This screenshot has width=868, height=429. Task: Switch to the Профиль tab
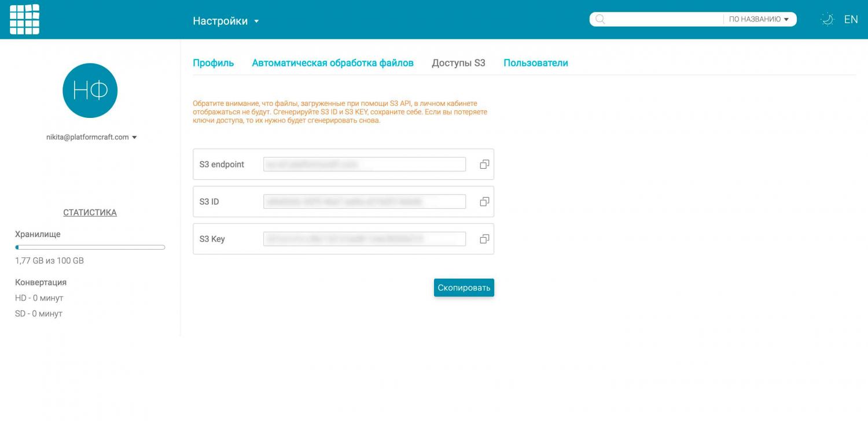213,63
